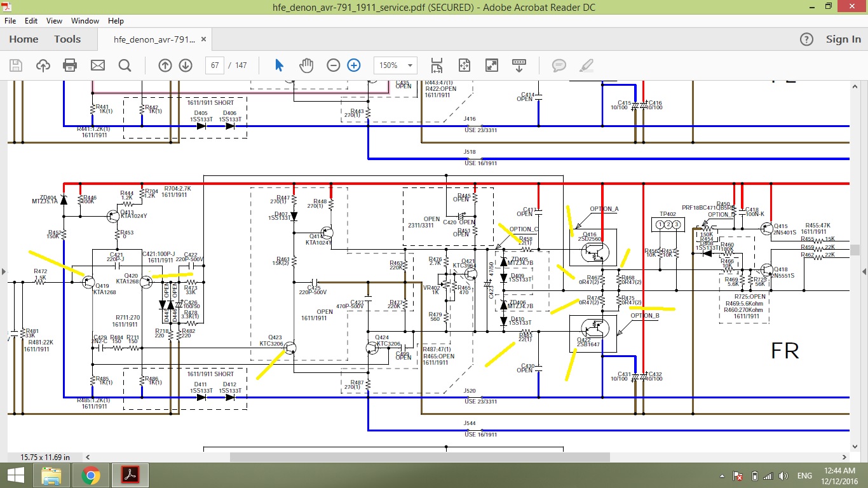Click the Print file icon
This screenshot has height=488, width=868.
pyautogui.click(x=70, y=65)
